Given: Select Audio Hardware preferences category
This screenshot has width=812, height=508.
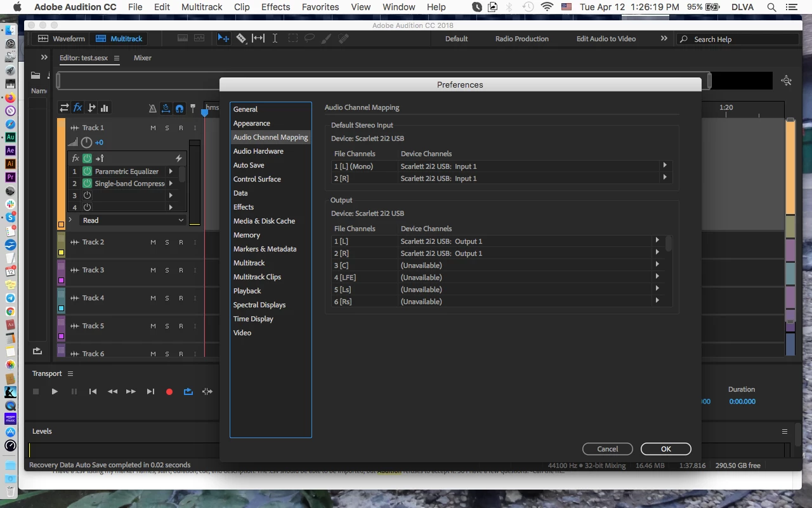Looking at the screenshot, I should point(258,151).
